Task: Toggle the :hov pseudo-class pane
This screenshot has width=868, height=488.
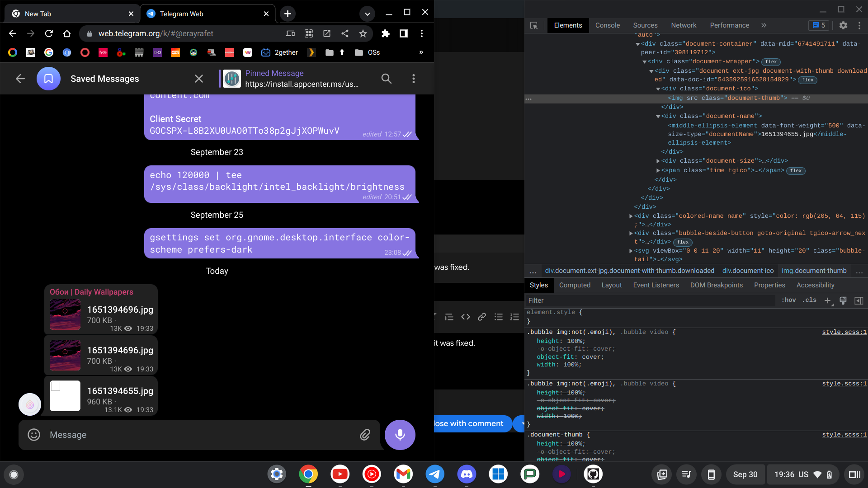Action: click(x=788, y=300)
